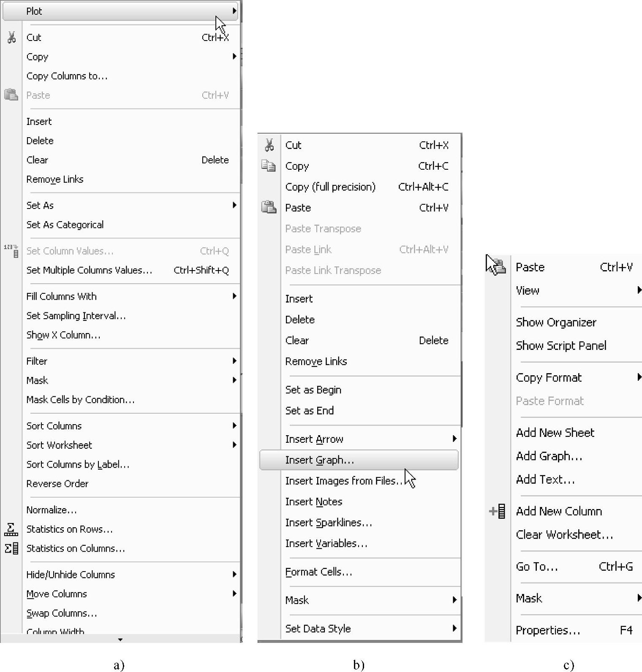The width and height of the screenshot is (642, 672).
Task: Click the scissors icon beside Cut in menu a
Action: click(11, 37)
